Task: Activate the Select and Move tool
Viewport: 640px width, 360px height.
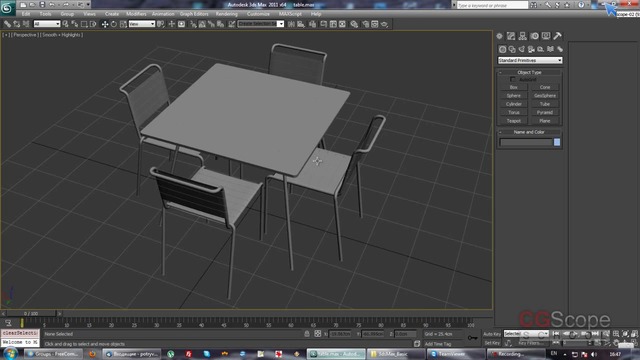Action: [x=105, y=24]
